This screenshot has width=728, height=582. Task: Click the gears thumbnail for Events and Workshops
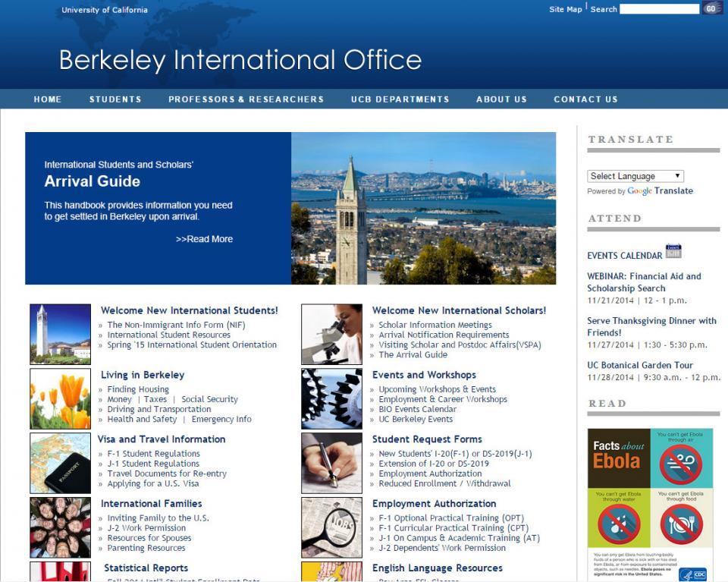click(x=331, y=398)
